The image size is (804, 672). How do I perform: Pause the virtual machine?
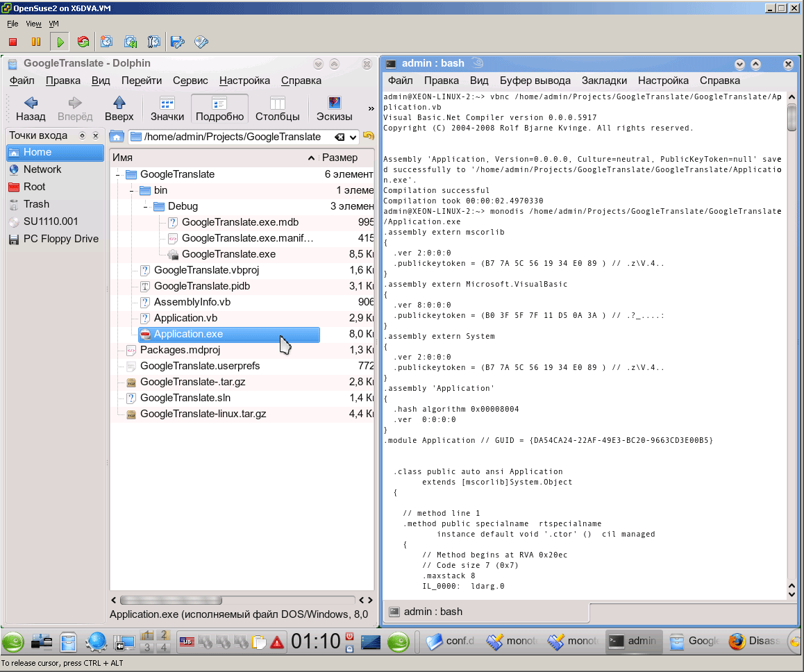tap(36, 42)
